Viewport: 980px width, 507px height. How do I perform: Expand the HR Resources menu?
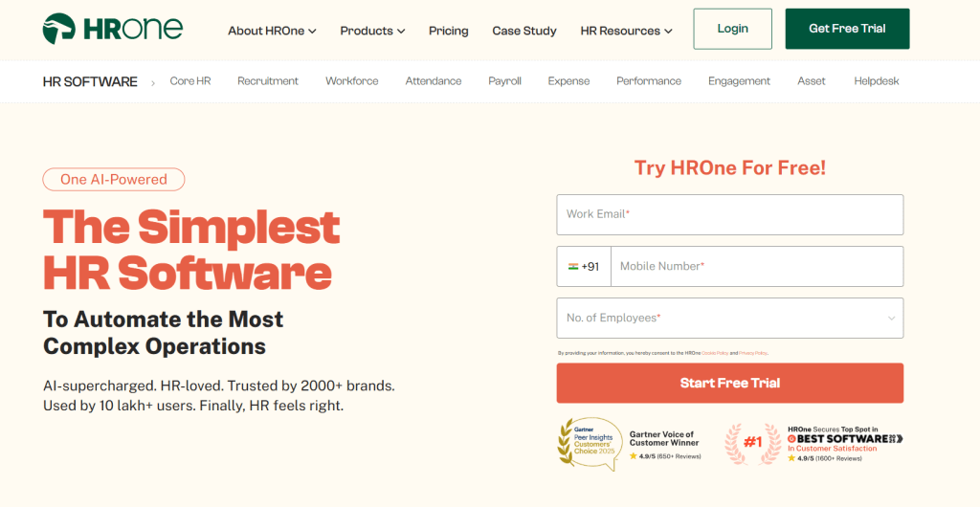click(x=626, y=31)
